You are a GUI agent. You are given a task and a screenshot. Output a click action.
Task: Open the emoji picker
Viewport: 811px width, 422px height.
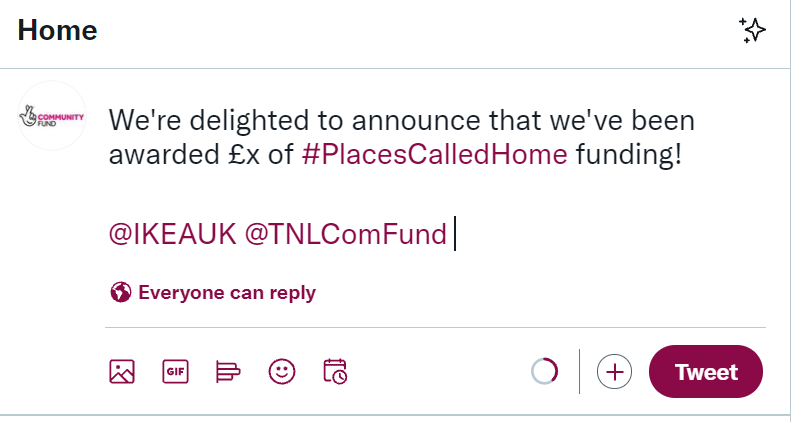point(282,372)
